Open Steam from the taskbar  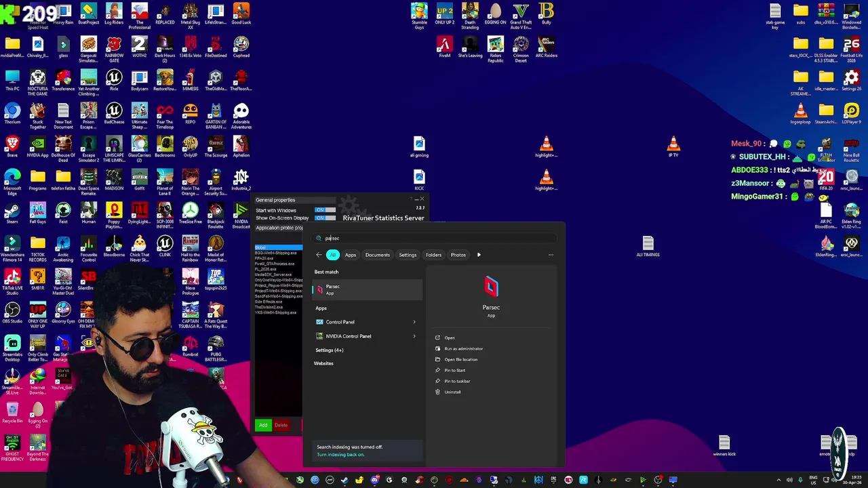coord(344,481)
